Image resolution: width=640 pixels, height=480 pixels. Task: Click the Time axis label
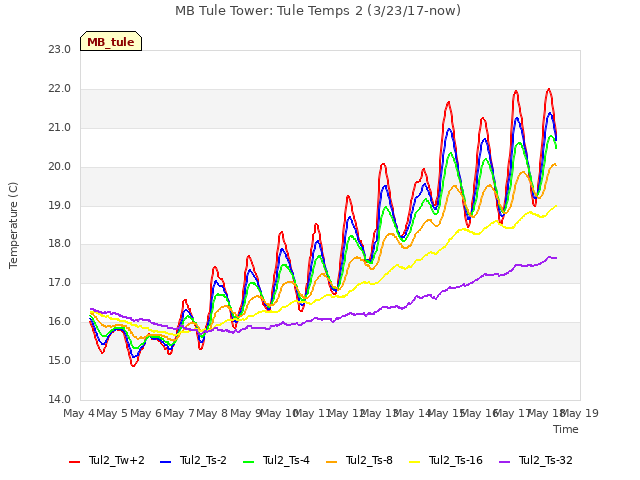click(x=566, y=429)
